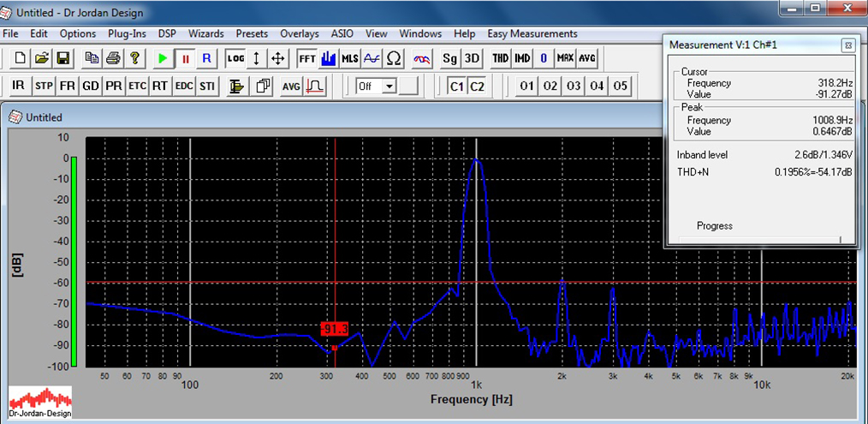Toggle the LOG frequency axis button

pyautogui.click(x=235, y=58)
